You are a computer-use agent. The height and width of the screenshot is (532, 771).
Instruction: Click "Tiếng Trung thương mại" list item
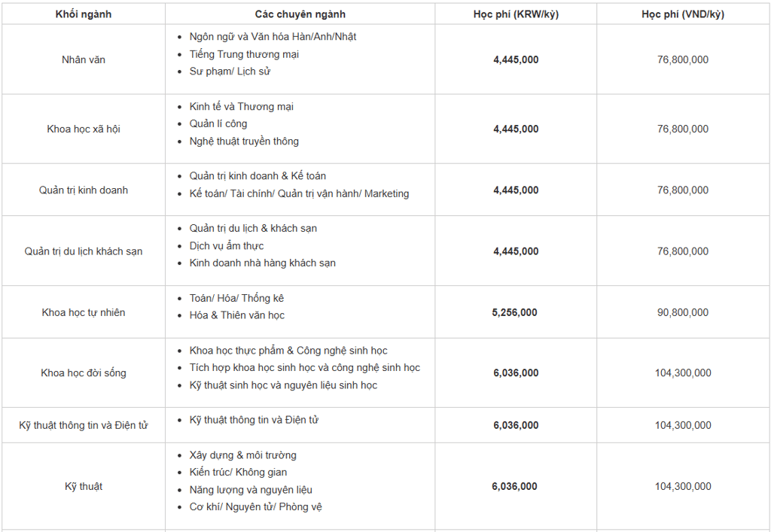pyautogui.click(x=244, y=54)
